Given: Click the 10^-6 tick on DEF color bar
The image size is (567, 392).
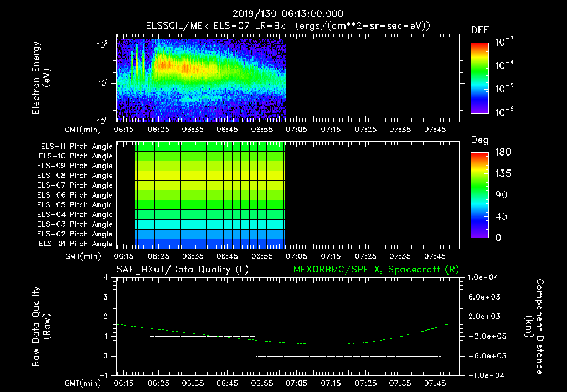Looking at the screenshot, I should [x=504, y=112].
